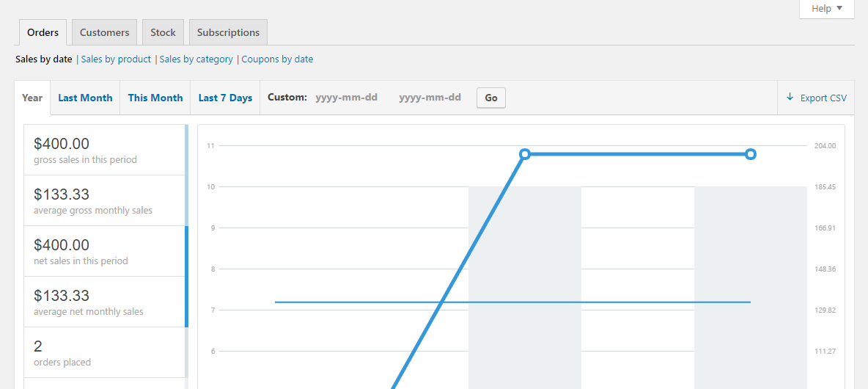Switch range to This Month
Screen dimensions: 868x389
click(x=155, y=98)
